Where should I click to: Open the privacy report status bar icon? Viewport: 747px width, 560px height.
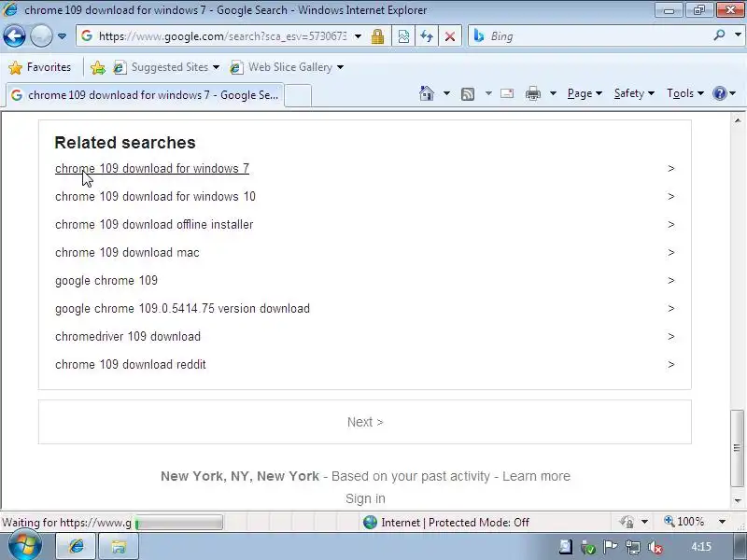(627, 522)
